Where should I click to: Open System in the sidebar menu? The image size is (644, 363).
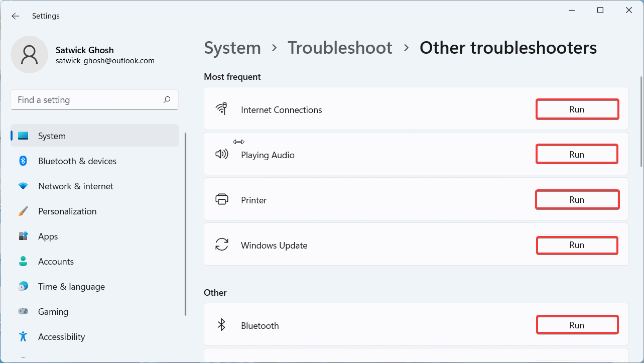click(94, 136)
